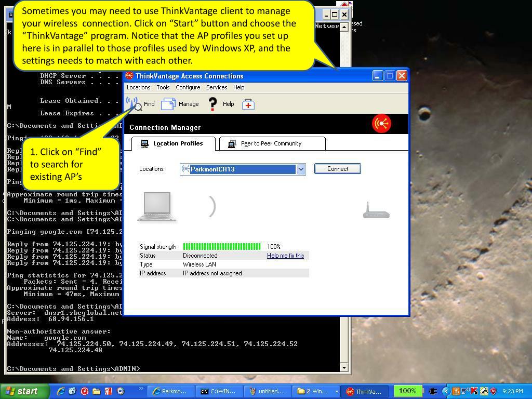Viewport: 532px width, 399px height.
Task: Expand hidden system tray icons arrow
Action: point(446,391)
